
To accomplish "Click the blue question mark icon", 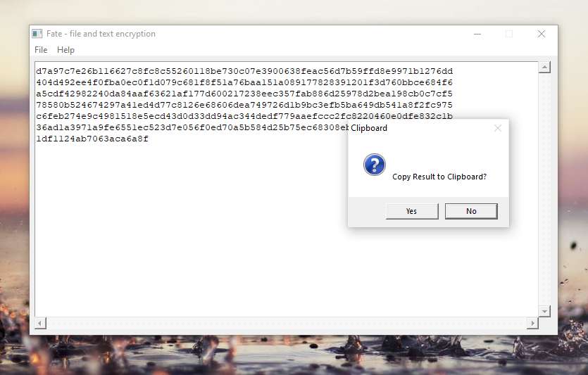I will coord(374,165).
